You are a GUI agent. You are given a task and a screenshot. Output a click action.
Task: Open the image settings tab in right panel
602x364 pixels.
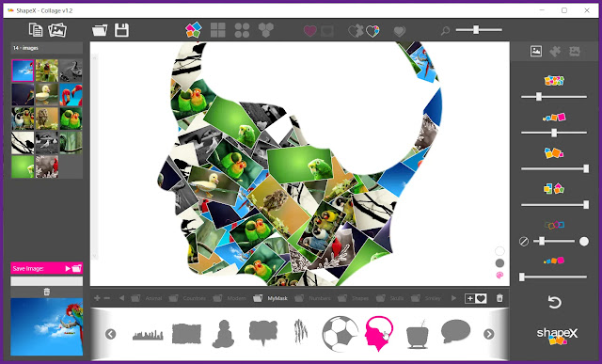pyautogui.click(x=536, y=51)
